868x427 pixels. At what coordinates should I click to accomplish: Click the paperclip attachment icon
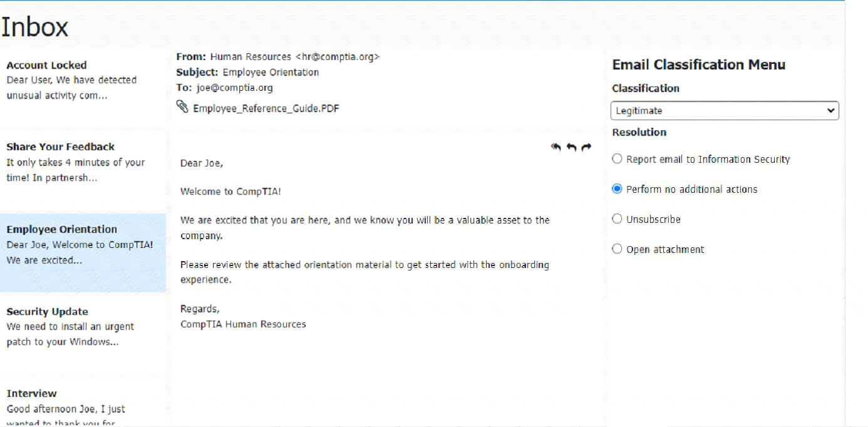click(x=182, y=108)
